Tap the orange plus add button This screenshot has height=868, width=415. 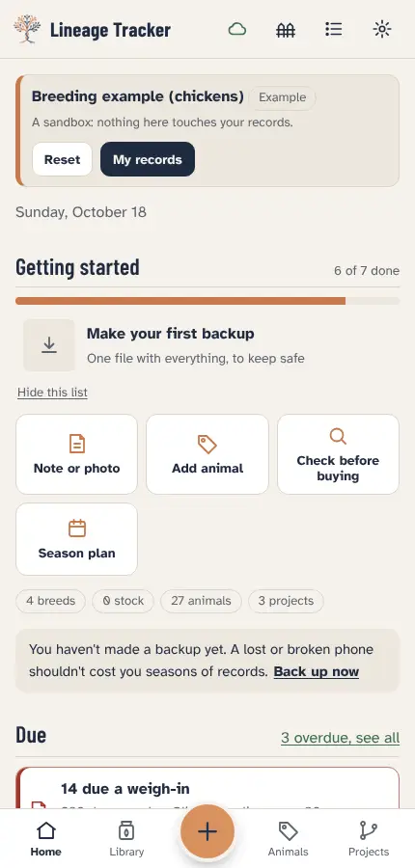point(207,831)
